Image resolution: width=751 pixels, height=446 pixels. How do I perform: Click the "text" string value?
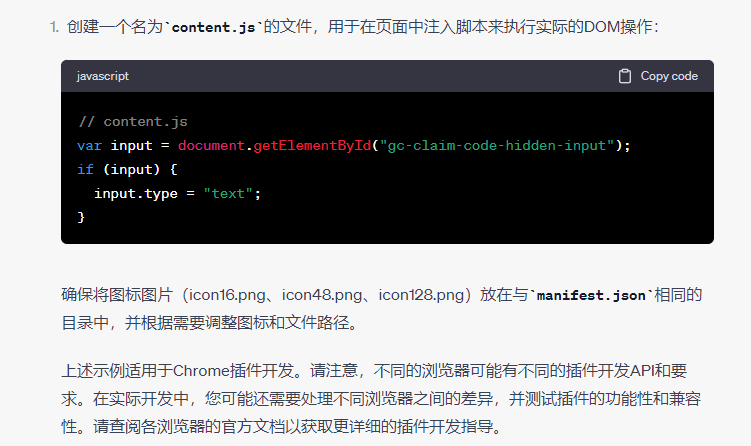click(228, 194)
